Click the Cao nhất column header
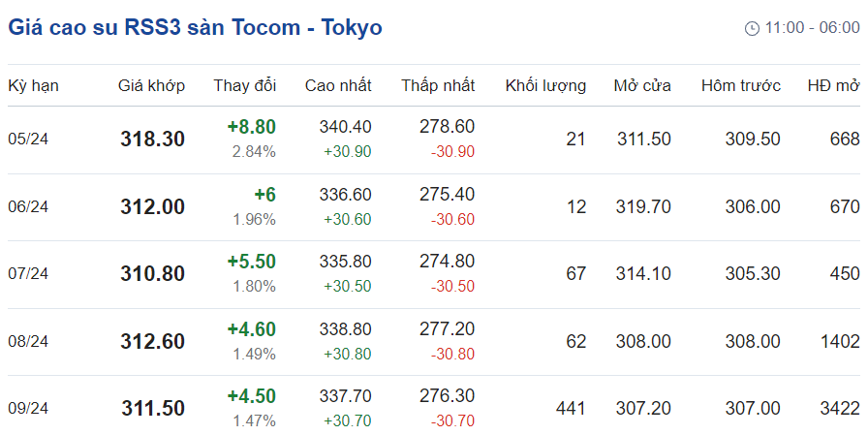This screenshot has height=435, width=868. click(x=338, y=85)
